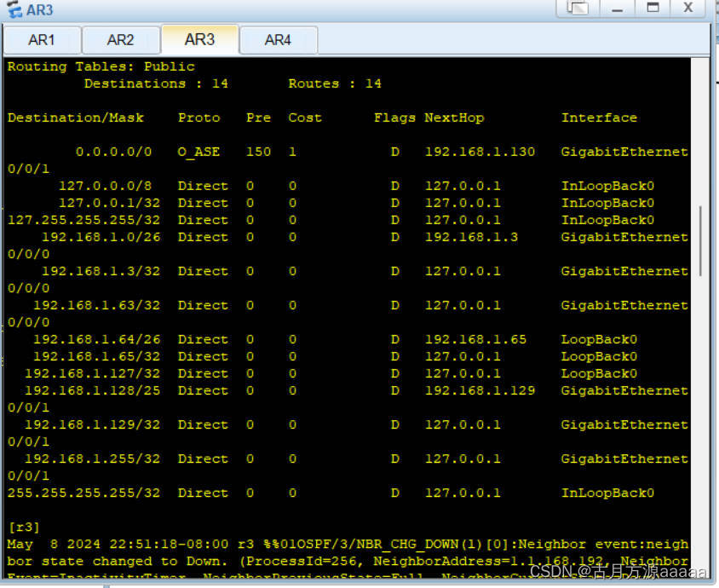
Task: Select the AR3 tab
Action: [200, 39]
